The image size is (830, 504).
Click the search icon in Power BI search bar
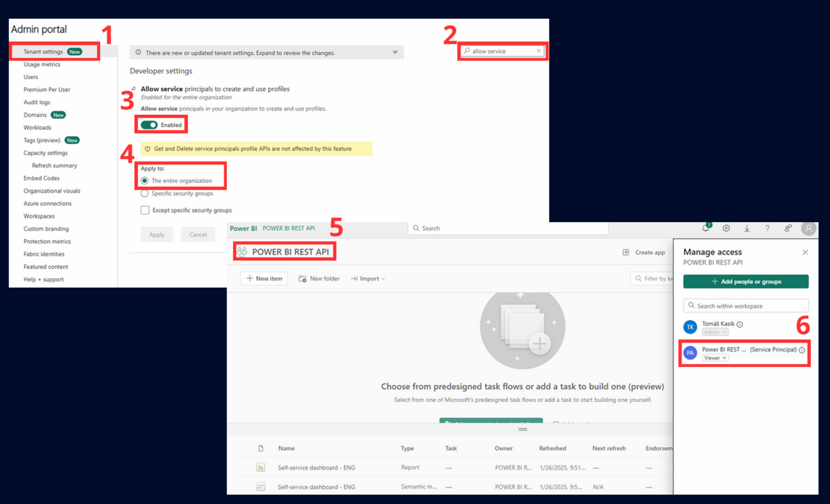click(x=416, y=228)
